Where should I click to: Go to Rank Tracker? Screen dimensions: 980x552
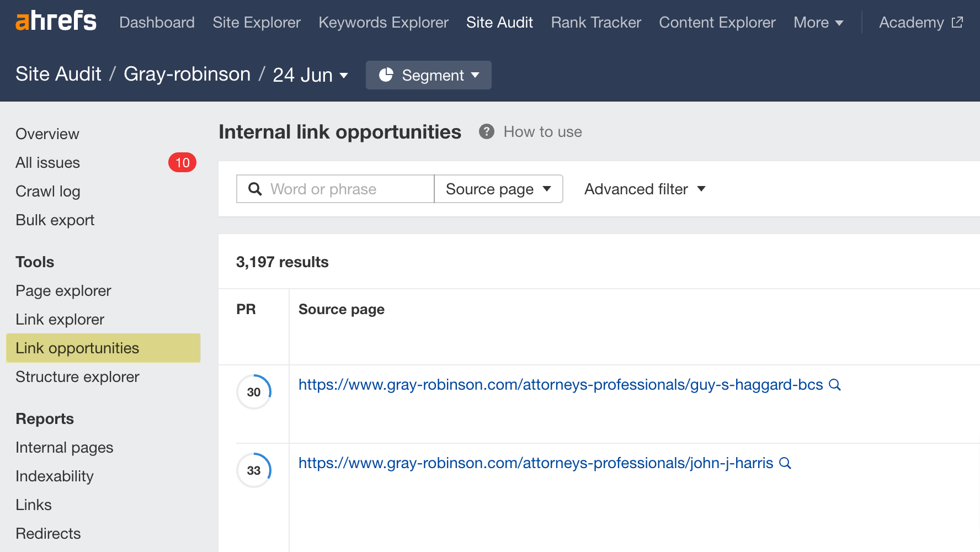click(595, 22)
